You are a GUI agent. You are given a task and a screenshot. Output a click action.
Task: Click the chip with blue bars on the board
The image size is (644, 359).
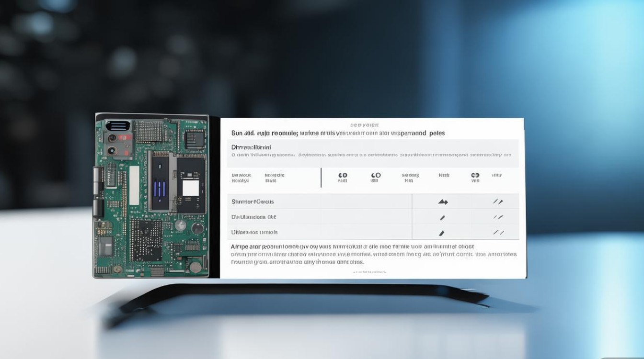(161, 184)
